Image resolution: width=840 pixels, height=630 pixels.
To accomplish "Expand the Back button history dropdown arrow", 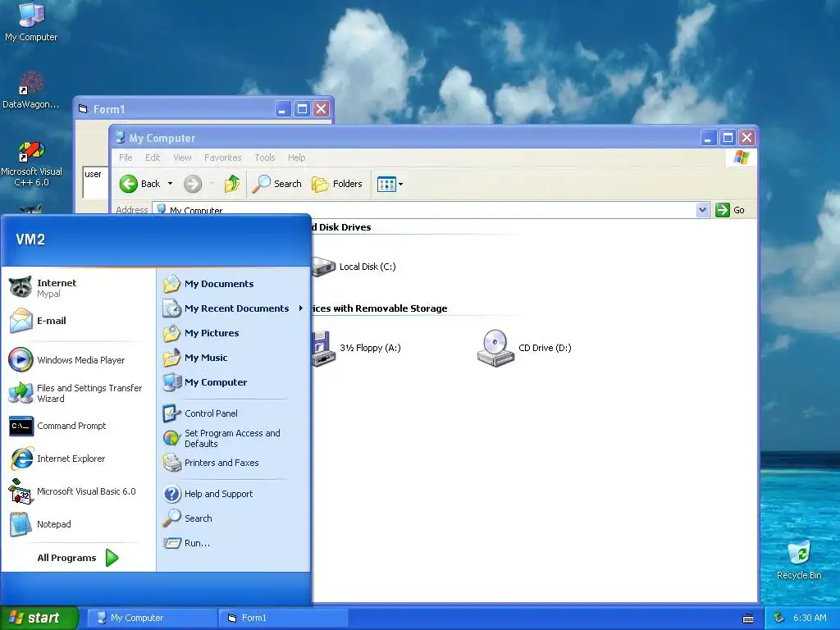I will tap(171, 184).
